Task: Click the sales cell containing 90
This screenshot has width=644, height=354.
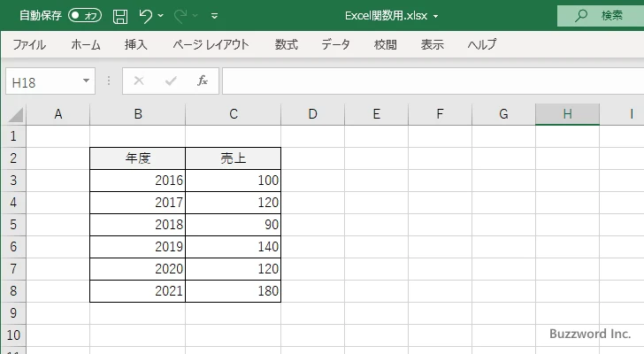Action: [x=234, y=225]
